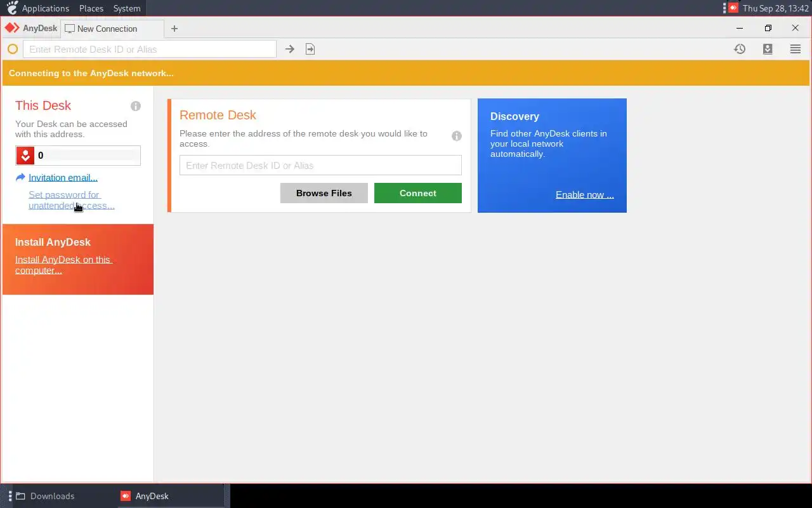
Task: Click the invitation share arrow icon
Action: [20, 177]
